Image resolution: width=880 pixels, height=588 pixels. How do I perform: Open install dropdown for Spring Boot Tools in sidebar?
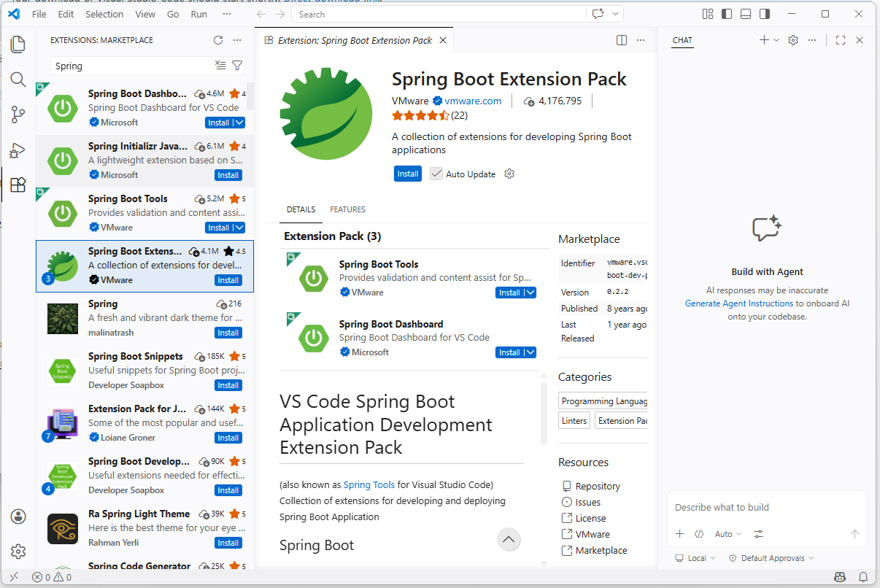[239, 228]
